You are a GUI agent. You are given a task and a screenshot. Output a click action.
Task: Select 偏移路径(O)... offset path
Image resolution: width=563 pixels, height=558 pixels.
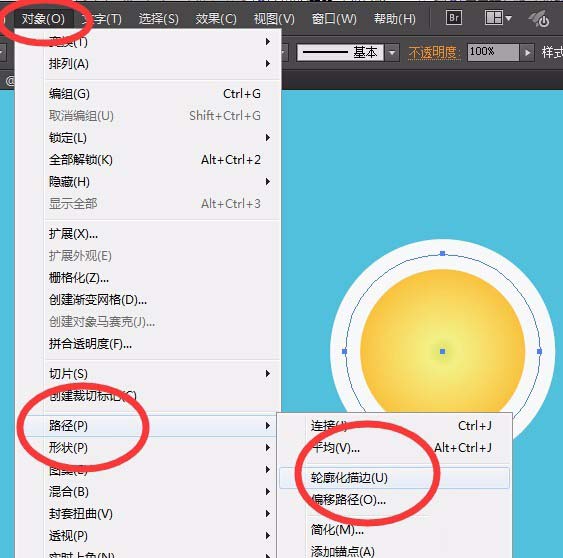[395, 500]
